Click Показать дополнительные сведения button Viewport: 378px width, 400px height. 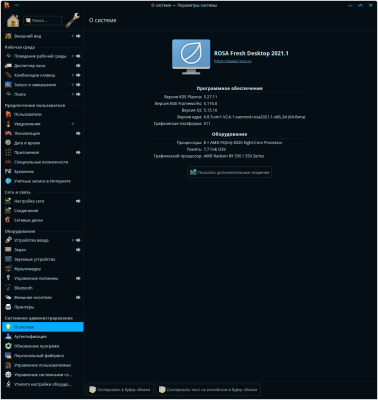tap(229, 172)
